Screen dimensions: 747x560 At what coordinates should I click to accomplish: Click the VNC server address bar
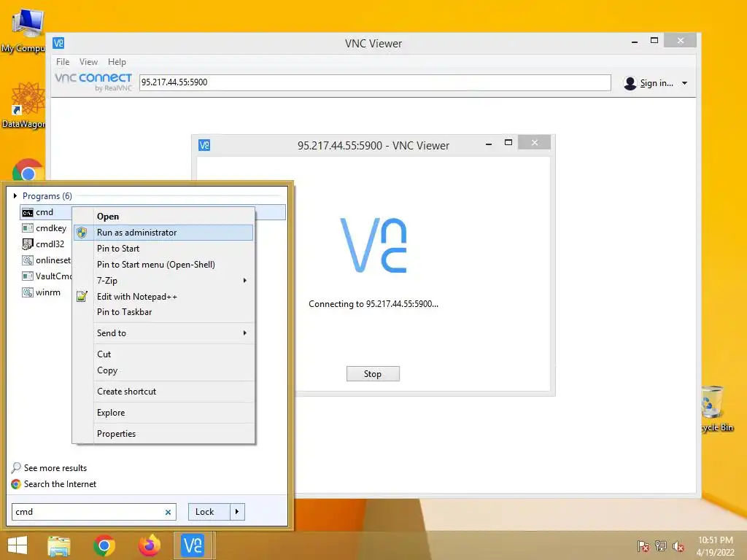pos(375,82)
